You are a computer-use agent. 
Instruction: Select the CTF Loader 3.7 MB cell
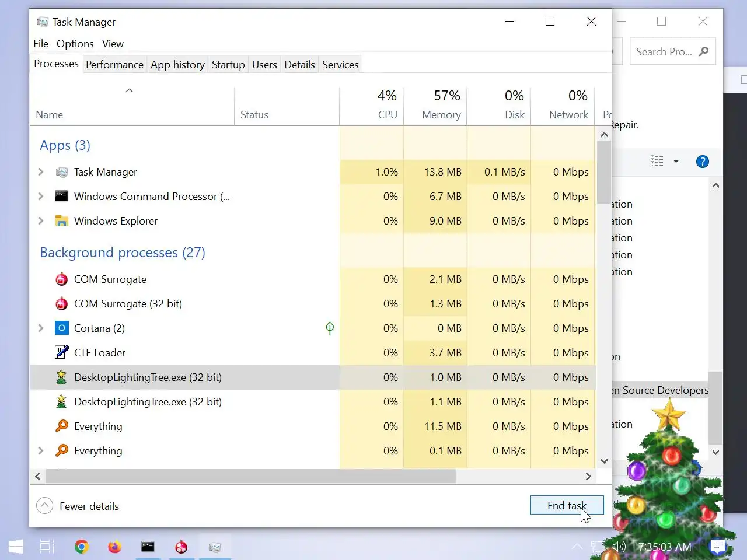(x=435, y=353)
